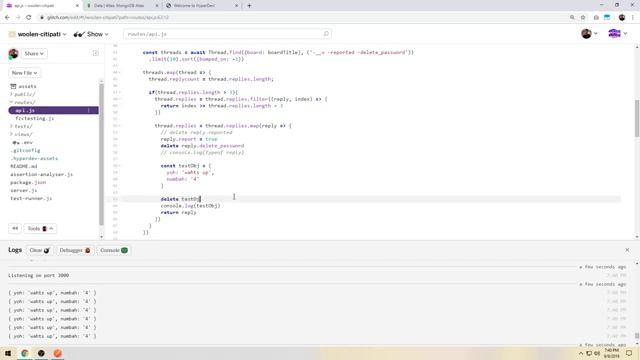640x360 pixels.
Task: Click the user avatar beside Share
Action: [x=13, y=53]
